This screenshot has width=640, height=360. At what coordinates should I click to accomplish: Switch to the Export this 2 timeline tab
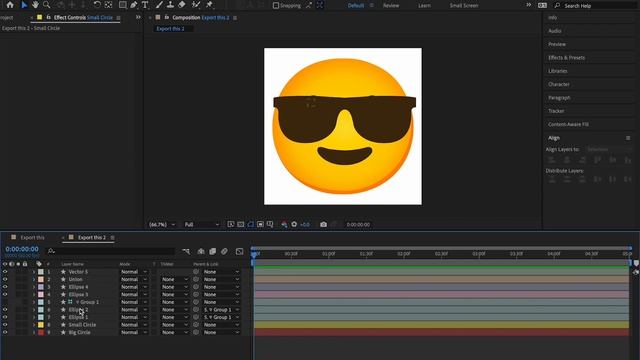(x=92, y=238)
